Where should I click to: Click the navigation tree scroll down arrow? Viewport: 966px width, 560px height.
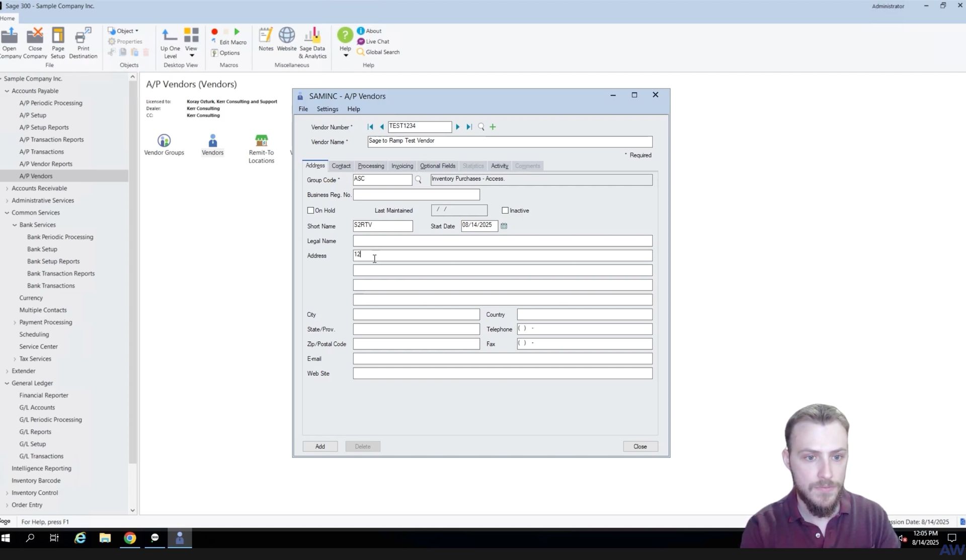[133, 510]
